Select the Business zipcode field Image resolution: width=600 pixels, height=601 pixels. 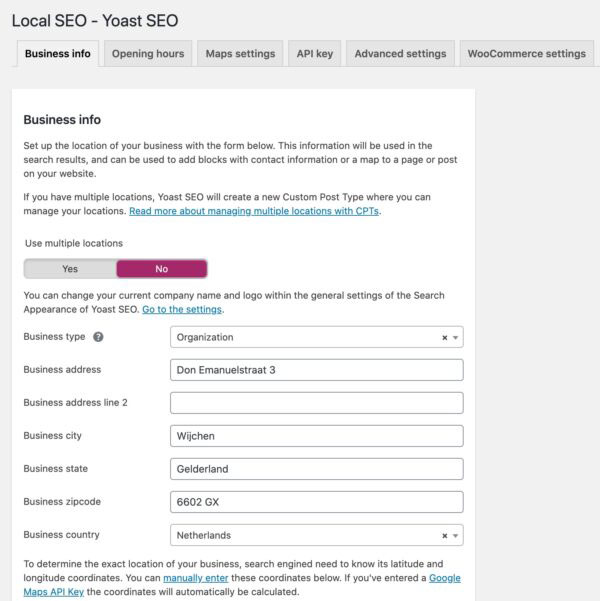316,502
